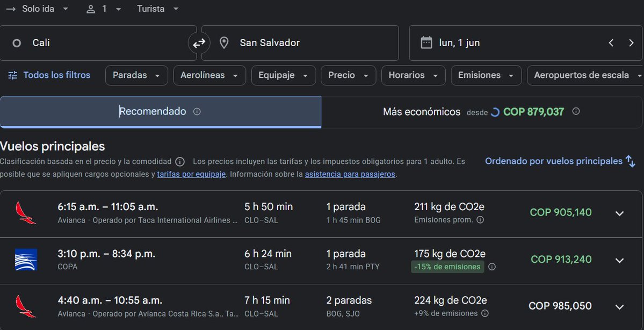Click '1 h 45 min BOG' layover text

click(x=353, y=220)
